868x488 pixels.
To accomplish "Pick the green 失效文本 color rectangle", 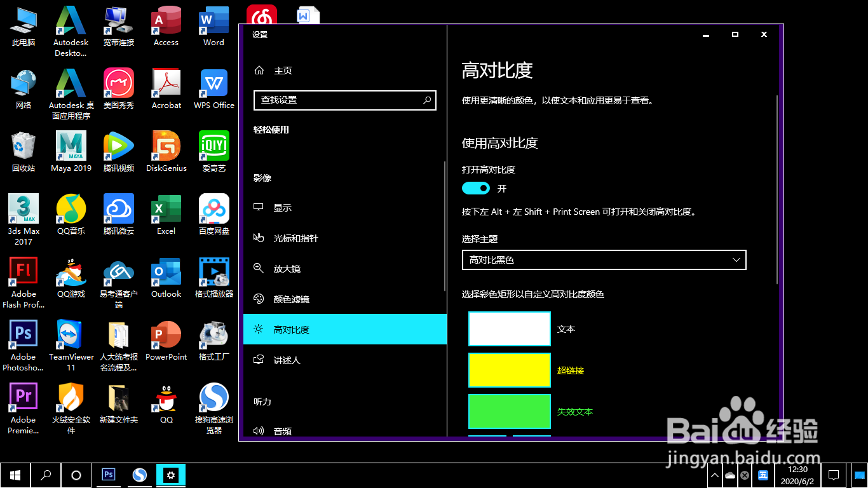I will pyautogui.click(x=510, y=412).
